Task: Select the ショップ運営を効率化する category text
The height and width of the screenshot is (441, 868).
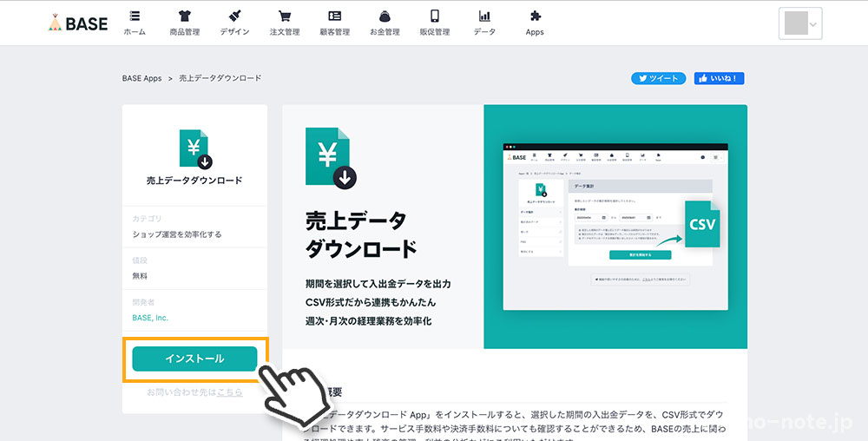Action: pyautogui.click(x=176, y=234)
